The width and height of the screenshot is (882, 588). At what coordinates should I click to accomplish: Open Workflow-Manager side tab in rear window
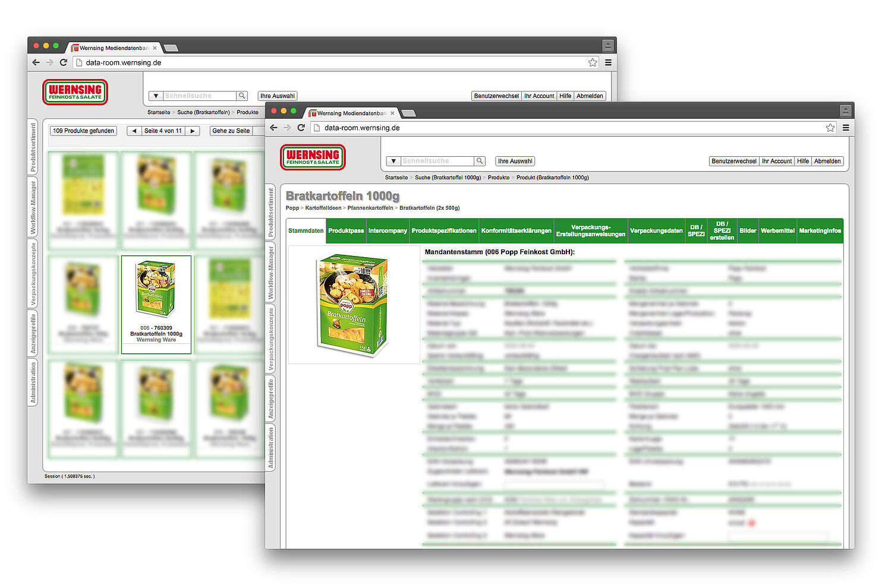pyautogui.click(x=33, y=207)
